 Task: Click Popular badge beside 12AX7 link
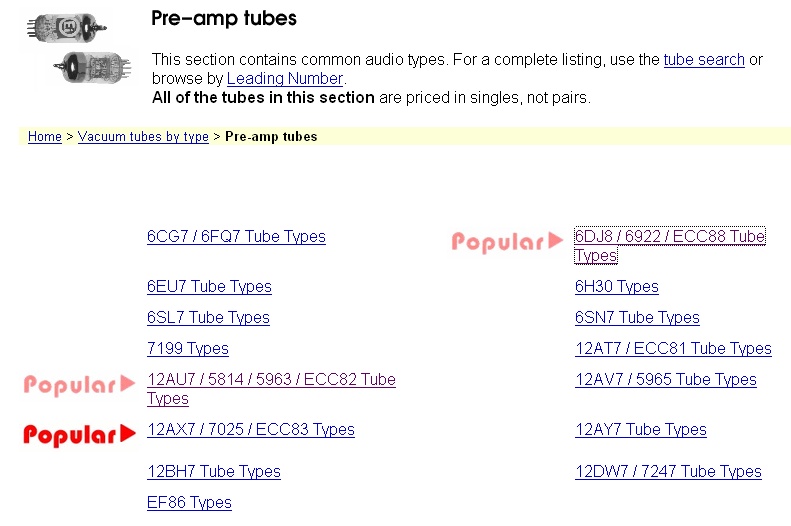tap(79, 434)
